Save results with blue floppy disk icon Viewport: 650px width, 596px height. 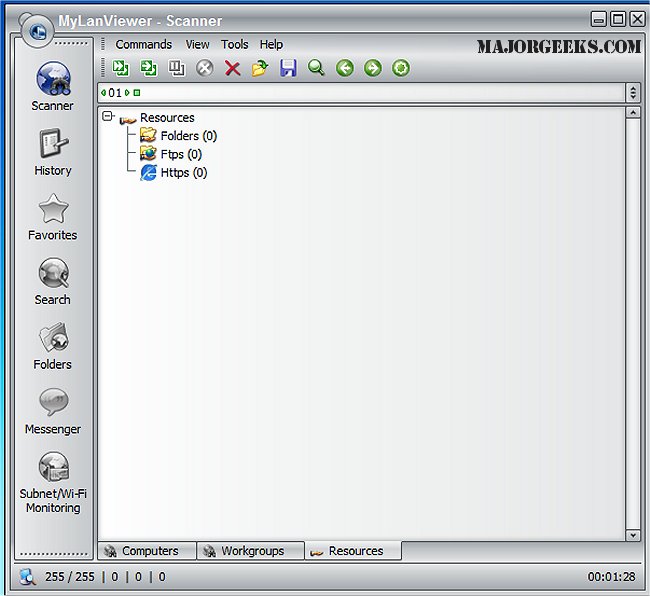(x=288, y=68)
